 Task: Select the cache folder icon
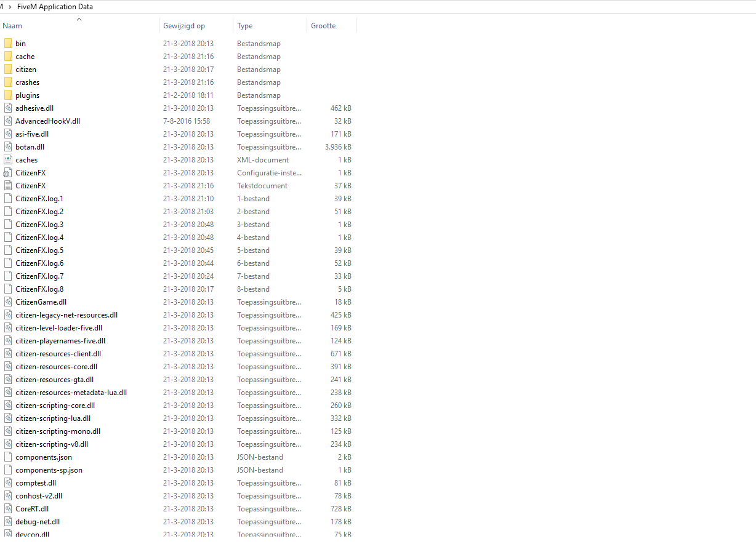[x=8, y=56]
